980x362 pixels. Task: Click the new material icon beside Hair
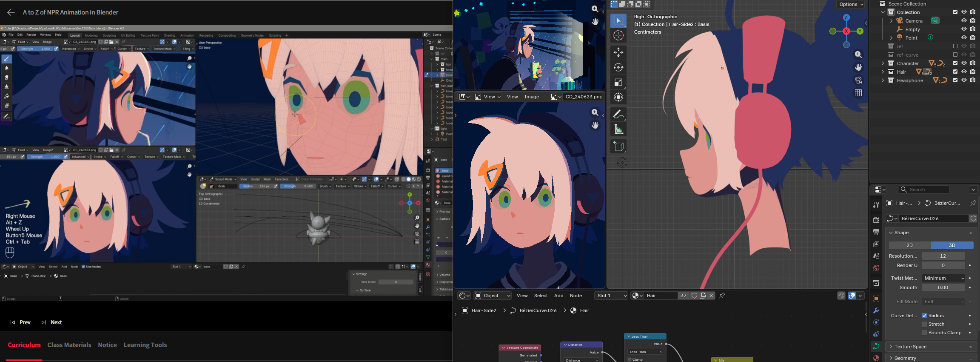[703, 296]
